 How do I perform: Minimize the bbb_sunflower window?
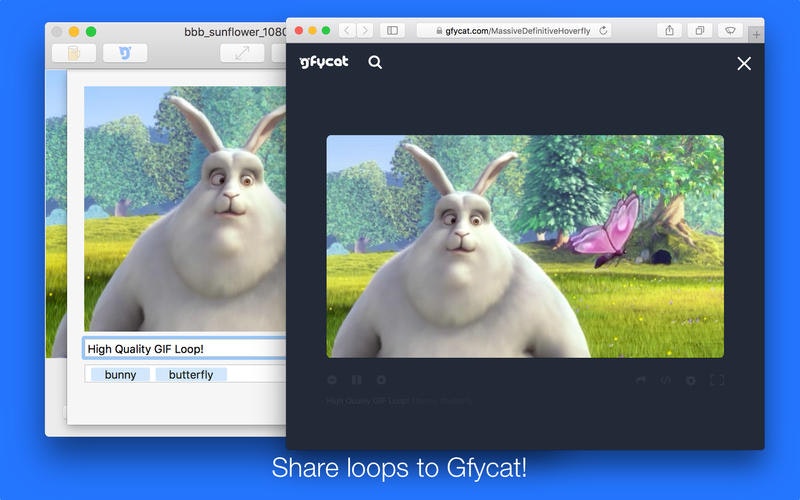point(73,32)
